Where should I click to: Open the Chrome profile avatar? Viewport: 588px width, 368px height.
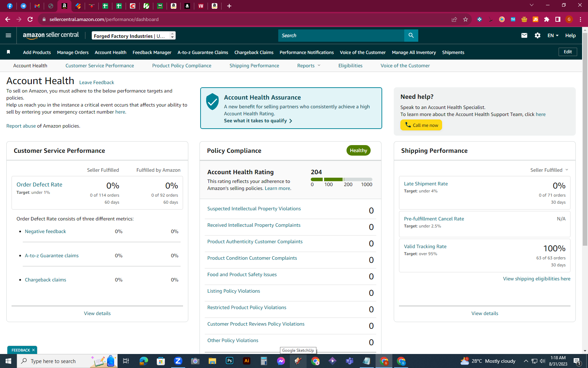tap(569, 19)
